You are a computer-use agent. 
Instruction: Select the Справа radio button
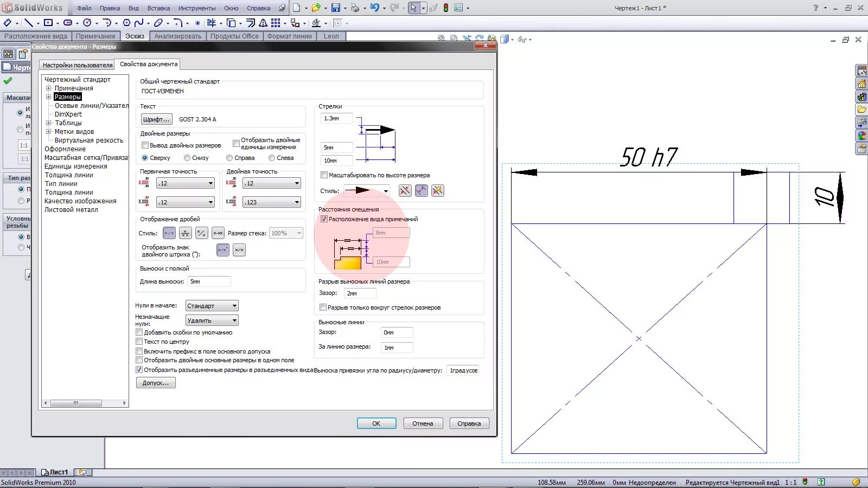pos(229,158)
